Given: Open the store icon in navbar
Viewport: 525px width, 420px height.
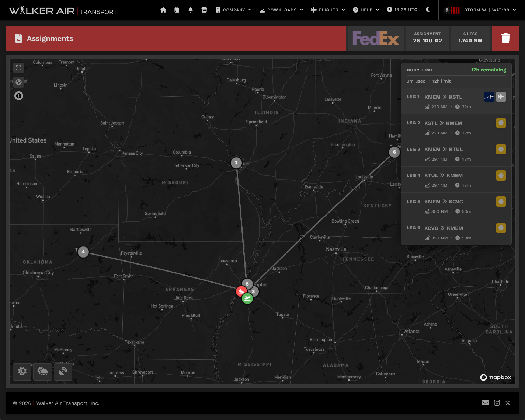Looking at the screenshot, I should click(204, 10).
